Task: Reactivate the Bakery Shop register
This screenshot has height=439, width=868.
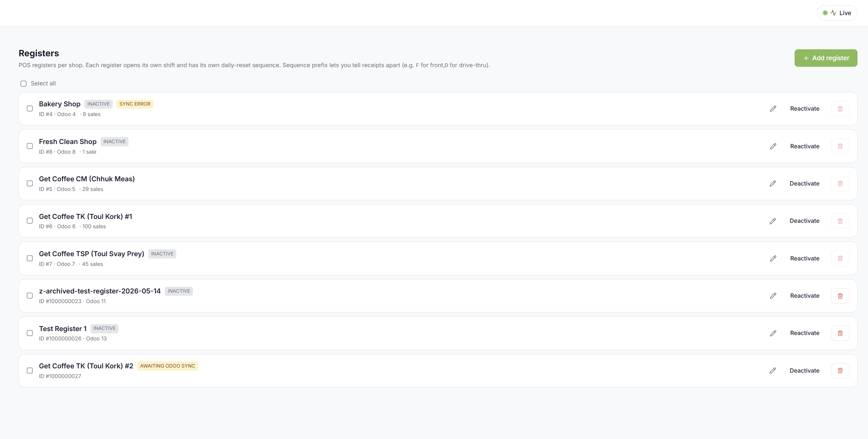Action: point(805,109)
